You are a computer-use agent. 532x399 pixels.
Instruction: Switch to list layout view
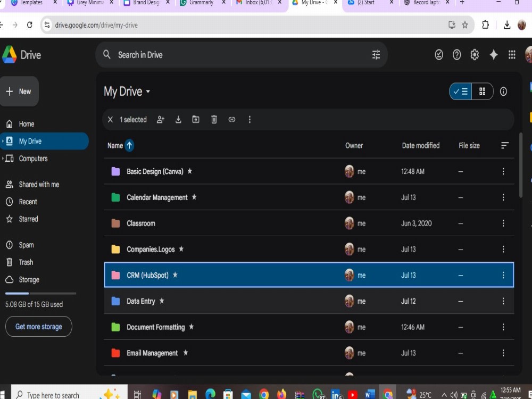(x=460, y=92)
